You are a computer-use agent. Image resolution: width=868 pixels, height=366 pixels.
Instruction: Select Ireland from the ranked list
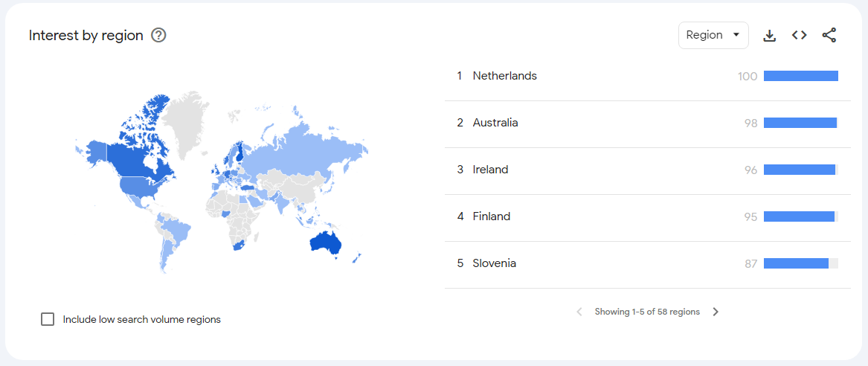490,170
